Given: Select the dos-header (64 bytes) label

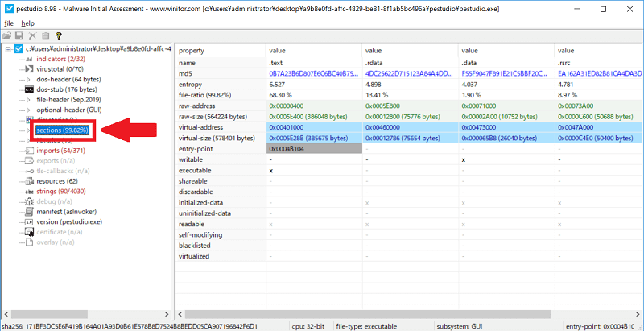Looking at the screenshot, I should tap(68, 79).
